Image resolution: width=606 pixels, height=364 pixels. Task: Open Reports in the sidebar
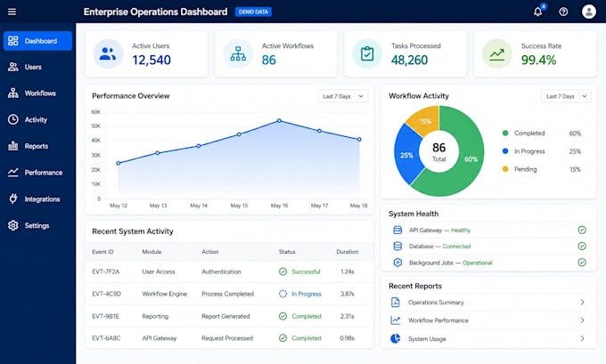click(37, 146)
